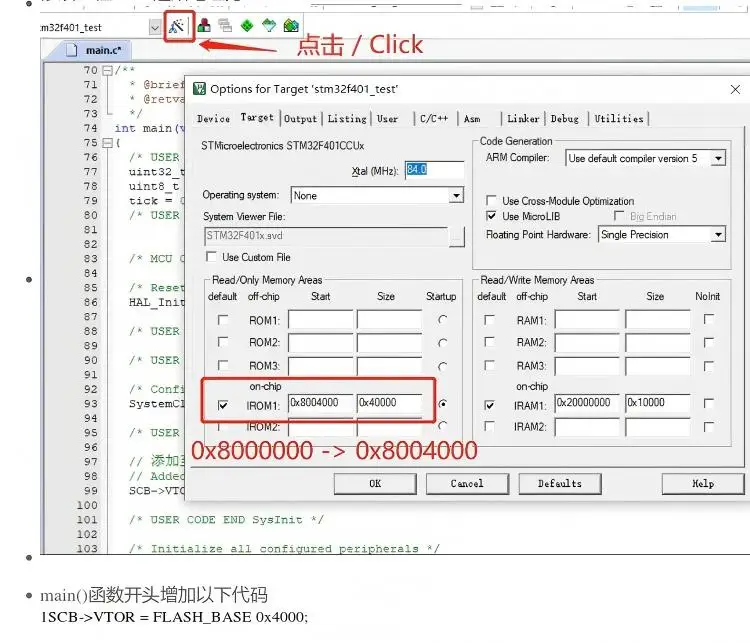750x643 pixels.
Task: Open Manage Run-Time Environment green diamond
Action: point(247,25)
